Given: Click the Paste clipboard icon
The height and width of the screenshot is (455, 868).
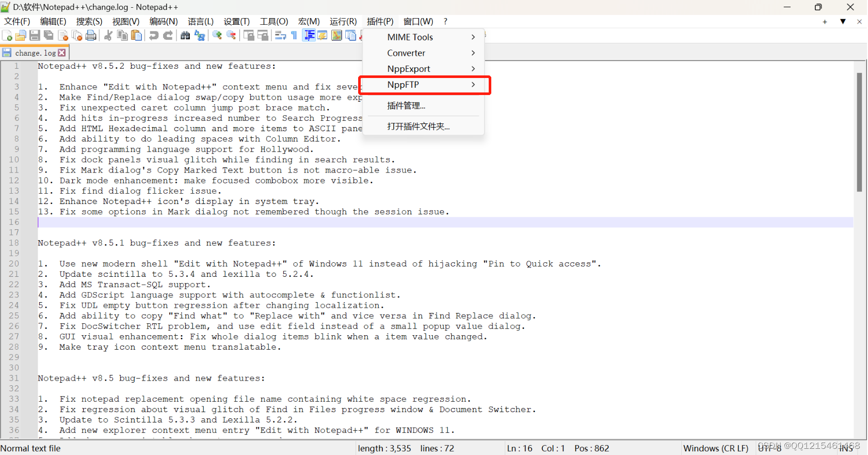Looking at the screenshot, I should [136, 35].
